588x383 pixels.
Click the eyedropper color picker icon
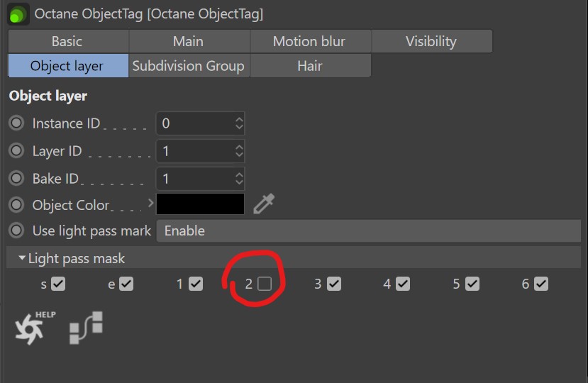pyautogui.click(x=264, y=204)
